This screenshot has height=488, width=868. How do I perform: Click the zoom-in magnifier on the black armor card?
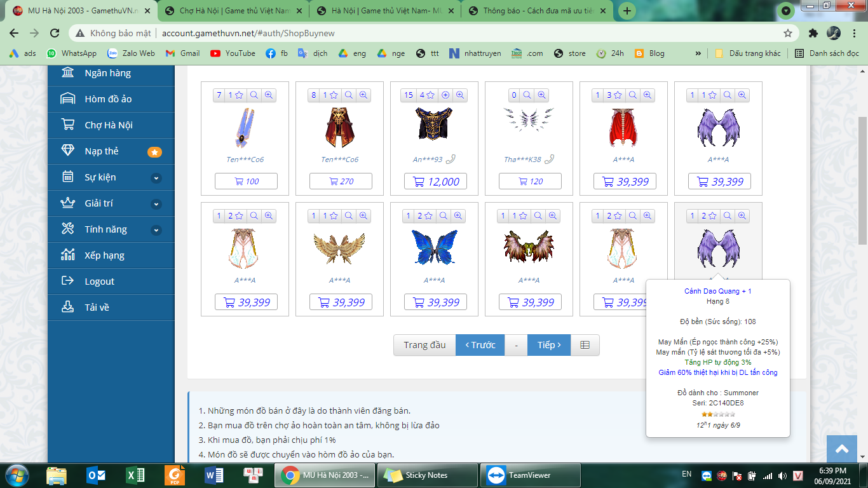click(x=460, y=95)
